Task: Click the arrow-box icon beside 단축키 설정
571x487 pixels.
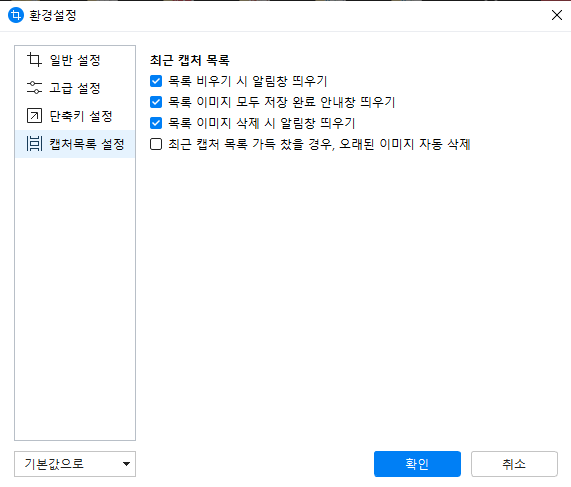Action: (34, 116)
